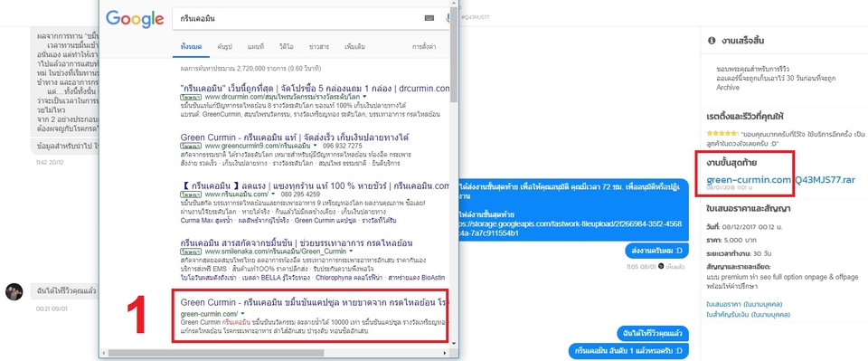The image size is (868, 361).
Task: Click the blue 'ฉันได้ให้รีวิวคุณแล้ว' bubble on the right
Action: (x=652, y=333)
